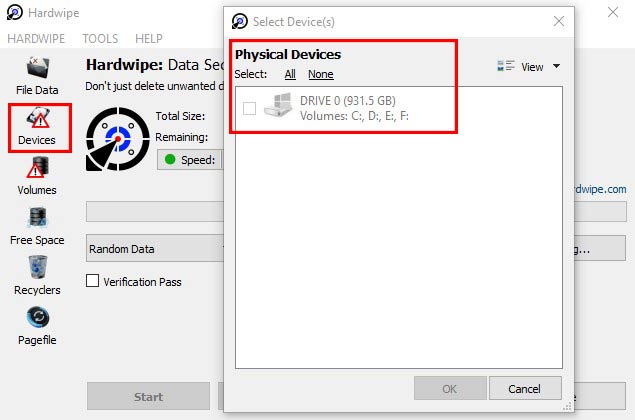The image size is (635, 420).
Task: Open the Random Data method dropdown
Action: [155, 249]
